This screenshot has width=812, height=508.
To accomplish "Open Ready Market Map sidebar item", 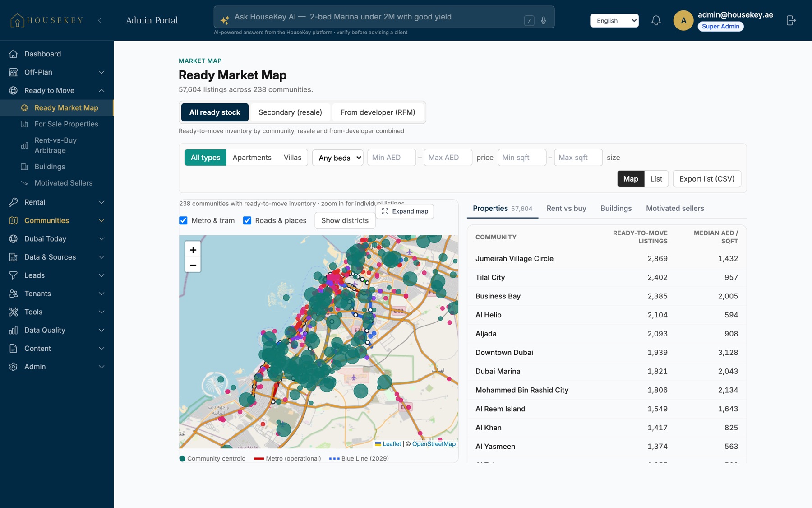I will coord(57,107).
